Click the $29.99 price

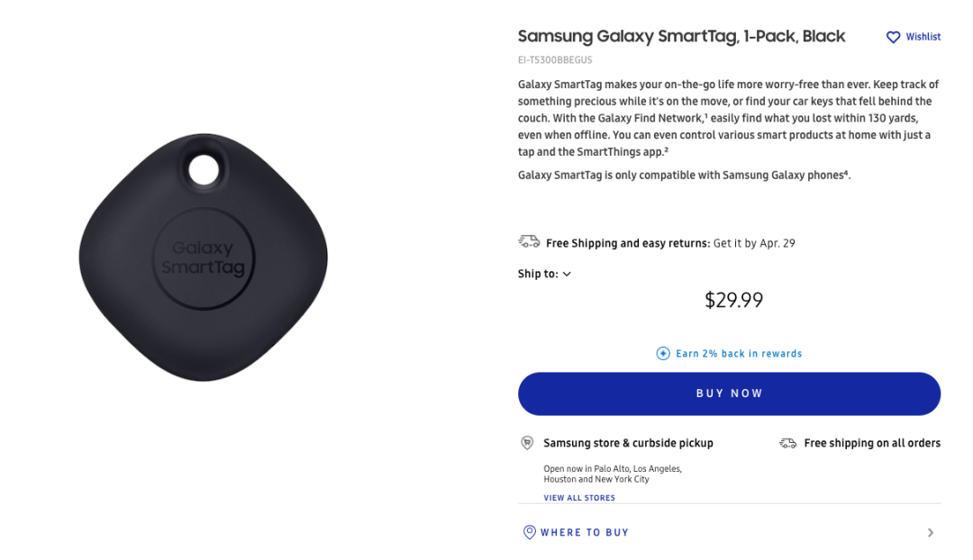[x=733, y=300]
